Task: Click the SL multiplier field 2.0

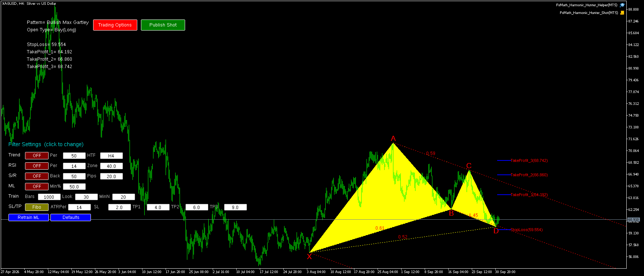Action: [119, 207]
